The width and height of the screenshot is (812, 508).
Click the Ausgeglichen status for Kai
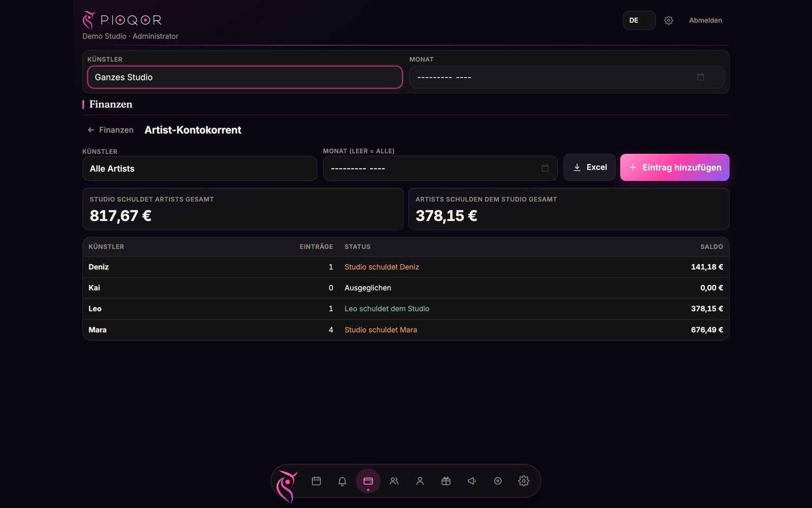pyautogui.click(x=367, y=288)
